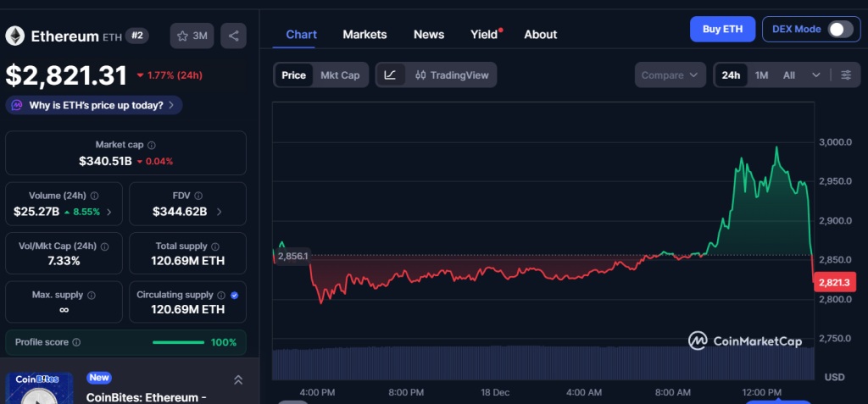Open the Compare dropdown

pos(670,75)
